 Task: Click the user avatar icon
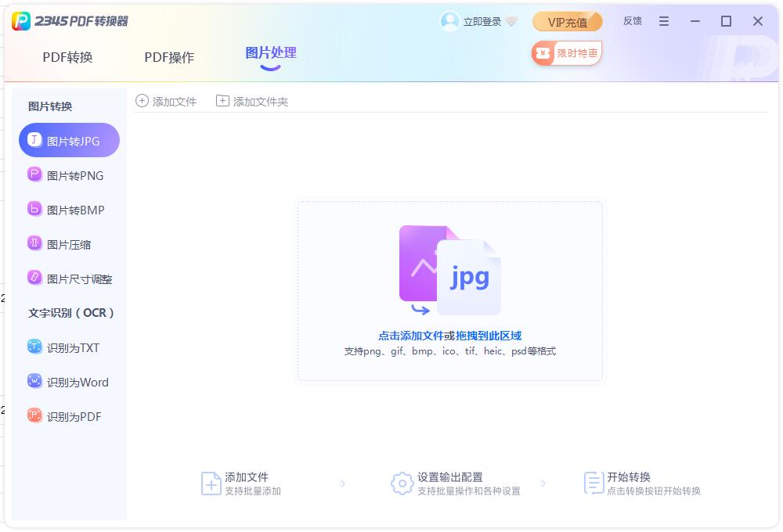pos(450,21)
